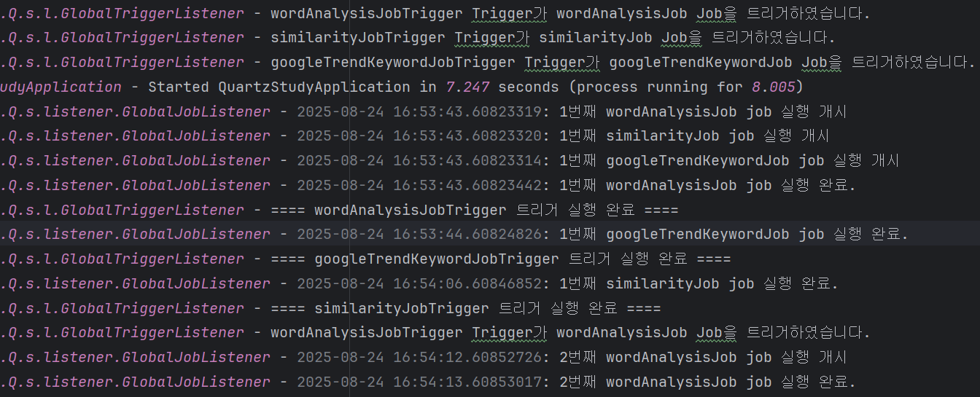This screenshot has height=397, width=980.
Task: Click '==== googleTrendKeywordJobTrigger 트리거 실행 완료 ====' line
Action: (x=501, y=259)
